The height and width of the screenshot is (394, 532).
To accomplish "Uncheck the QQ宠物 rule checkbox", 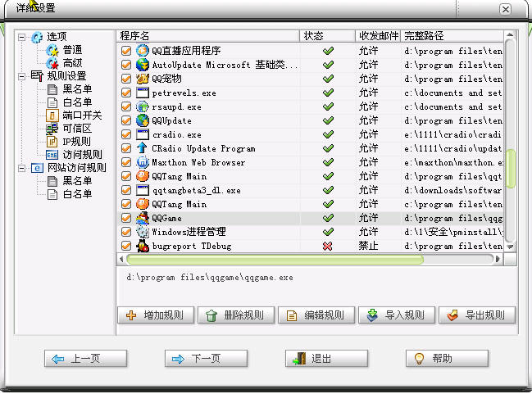I will [x=126, y=79].
